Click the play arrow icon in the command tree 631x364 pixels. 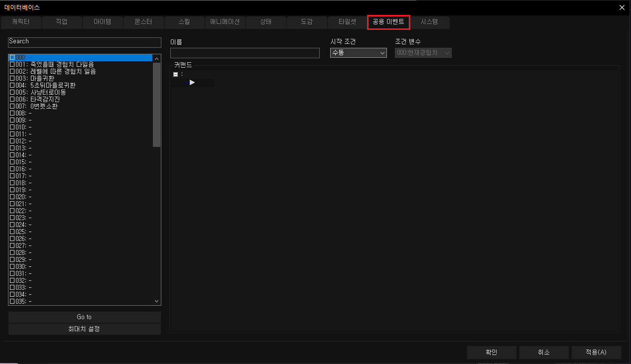(x=192, y=83)
